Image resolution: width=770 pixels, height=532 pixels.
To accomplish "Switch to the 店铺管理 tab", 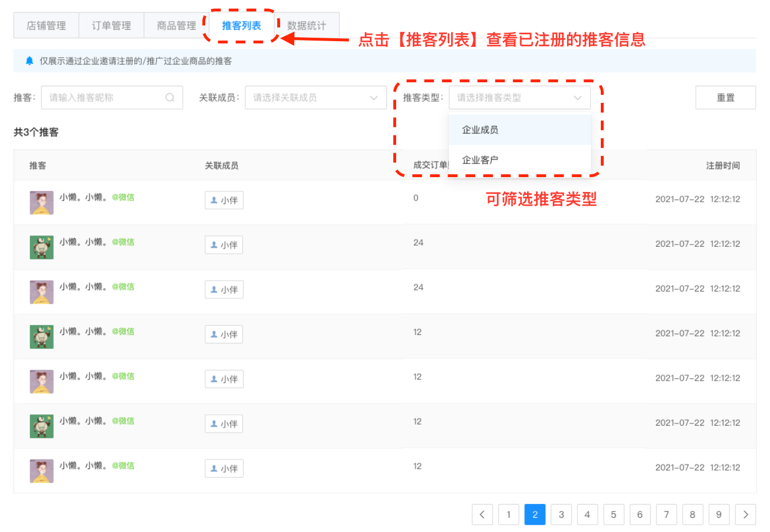I will point(46,25).
